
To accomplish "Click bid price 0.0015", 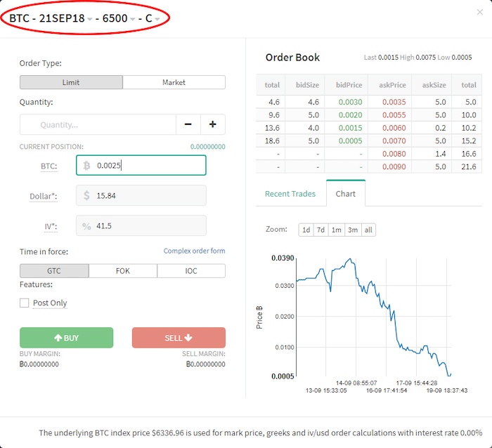I will 350,128.
